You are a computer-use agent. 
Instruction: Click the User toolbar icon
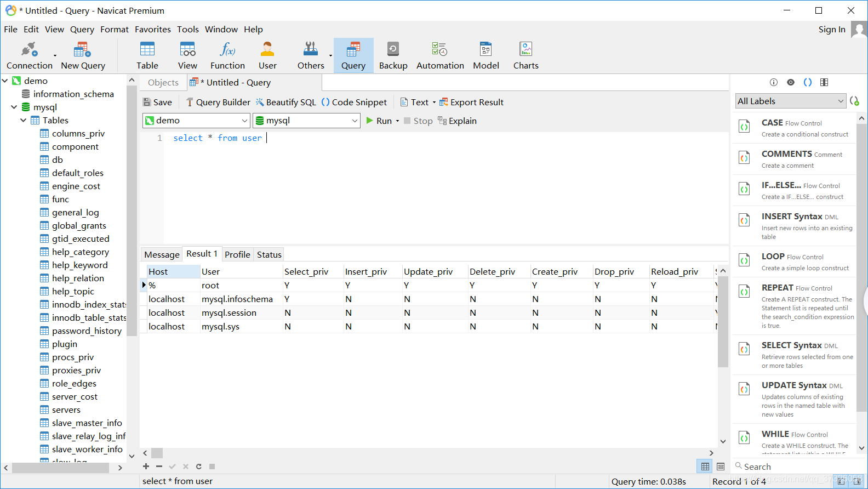pyautogui.click(x=267, y=55)
